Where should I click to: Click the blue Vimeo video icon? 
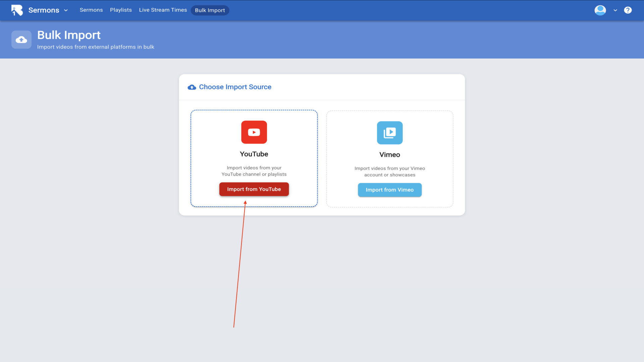click(389, 133)
